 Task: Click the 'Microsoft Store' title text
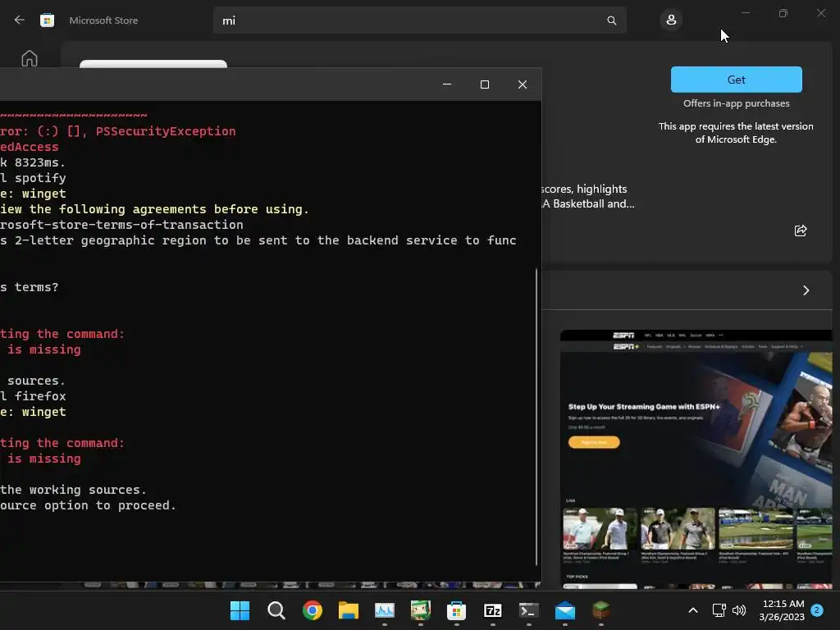pyautogui.click(x=103, y=21)
